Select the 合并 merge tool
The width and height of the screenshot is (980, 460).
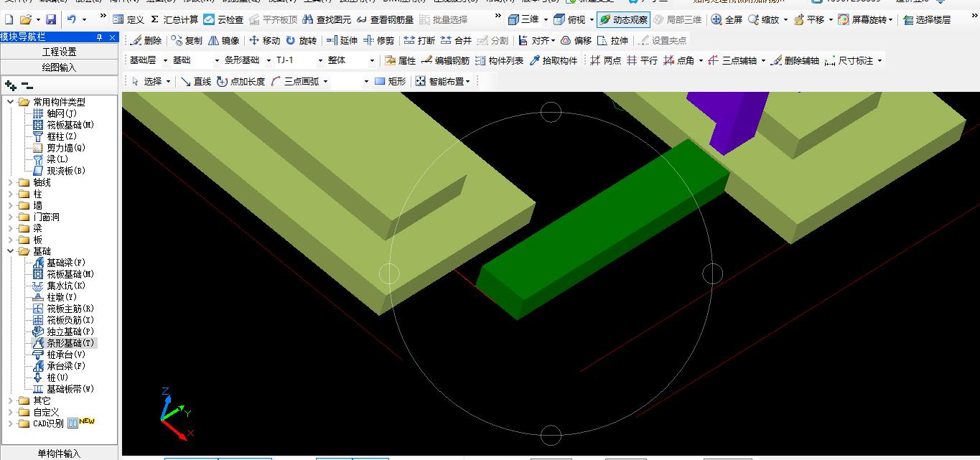coord(456,40)
